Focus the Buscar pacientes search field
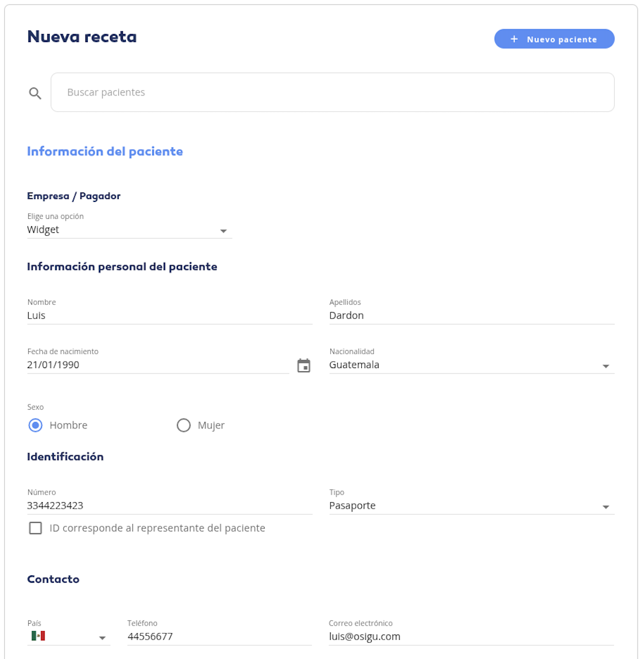This screenshot has height=659, width=644. 333,92
